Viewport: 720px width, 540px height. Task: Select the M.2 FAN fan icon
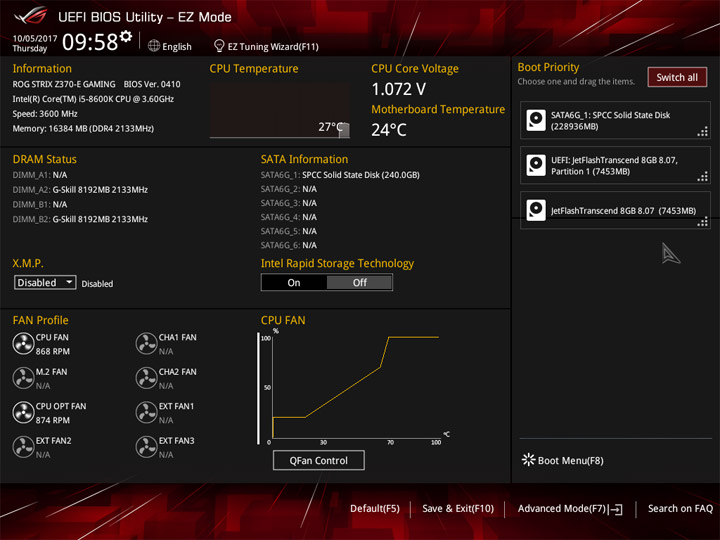[x=23, y=378]
